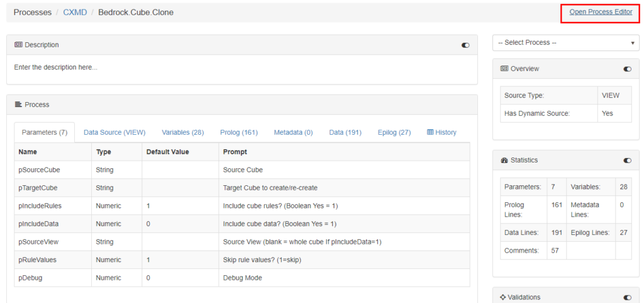Select the Epilog (27) tab
Image resolution: width=644 pixels, height=303 pixels.
394,132
